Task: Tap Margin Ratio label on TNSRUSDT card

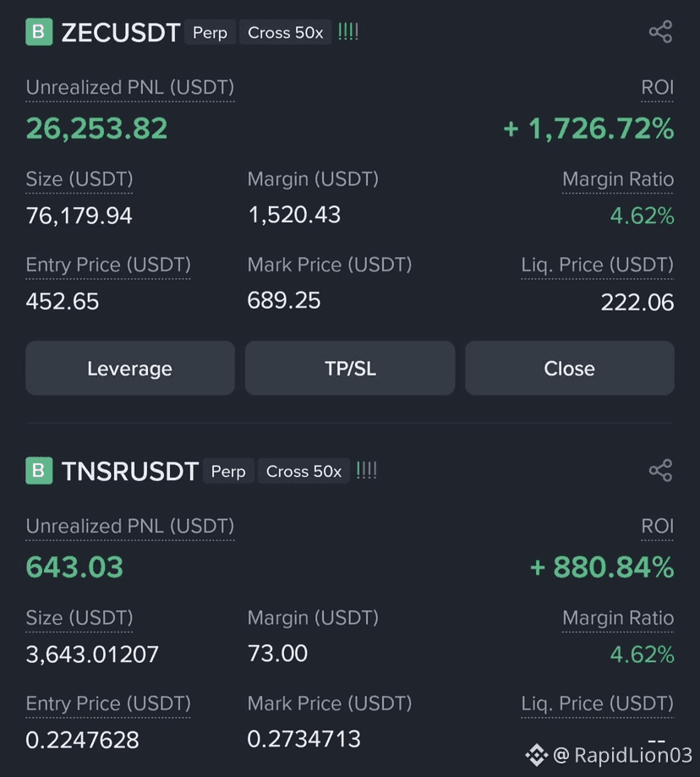Action: pos(618,618)
